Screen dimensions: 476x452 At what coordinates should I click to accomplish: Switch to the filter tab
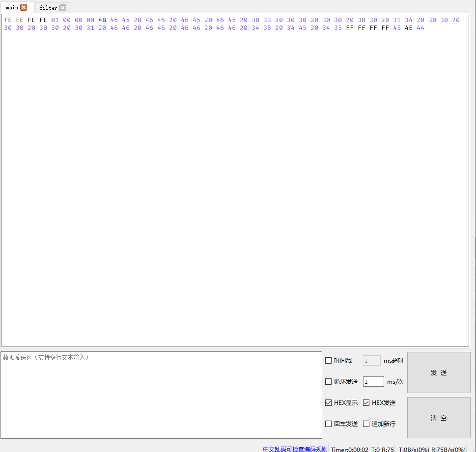48,8
